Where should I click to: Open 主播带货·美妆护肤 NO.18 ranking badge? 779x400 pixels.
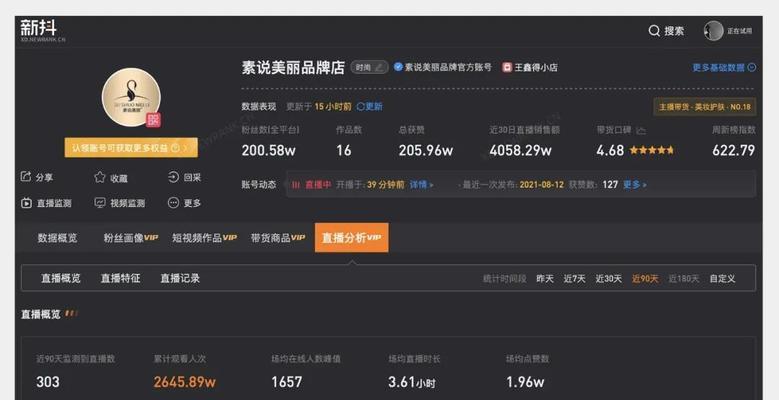[704, 107]
